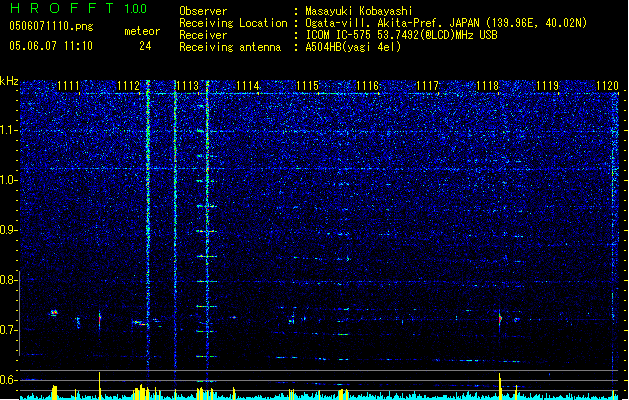The width and height of the screenshot is (629, 400).
Task: Select the 1119 time marker
Action: [x=548, y=86]
